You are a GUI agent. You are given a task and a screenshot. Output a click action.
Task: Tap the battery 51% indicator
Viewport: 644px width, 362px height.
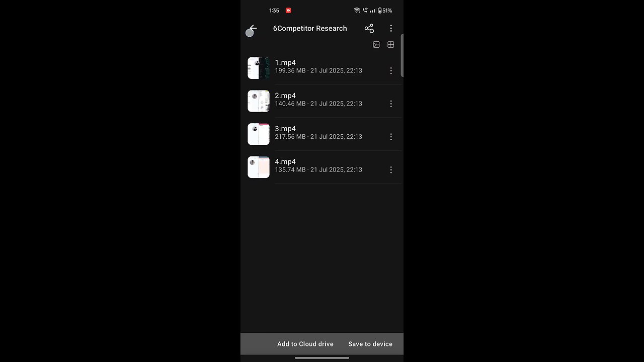coord(384,10)
